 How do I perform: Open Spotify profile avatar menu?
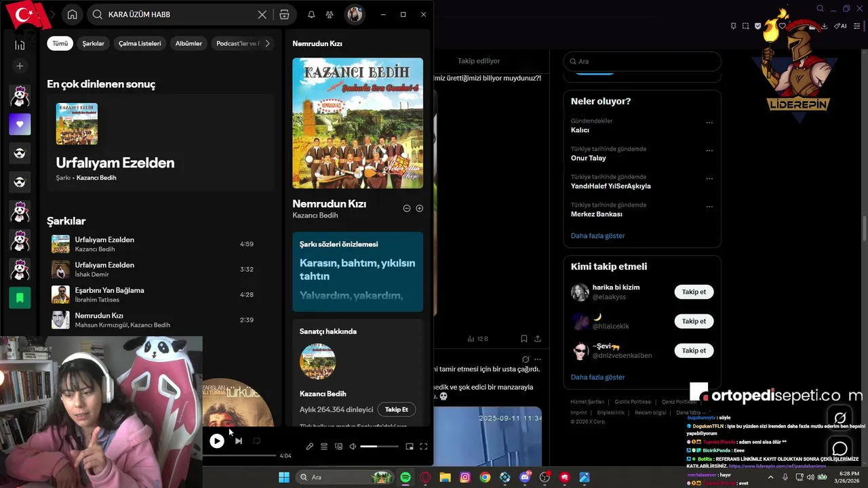[354, 14]
